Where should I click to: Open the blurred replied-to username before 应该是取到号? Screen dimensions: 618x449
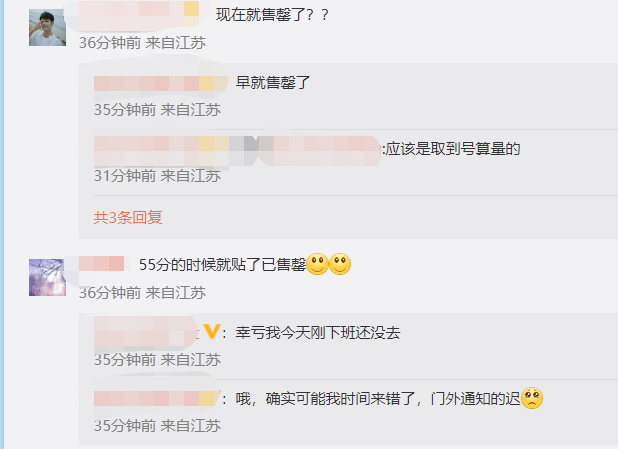click(x=319, y=151)
